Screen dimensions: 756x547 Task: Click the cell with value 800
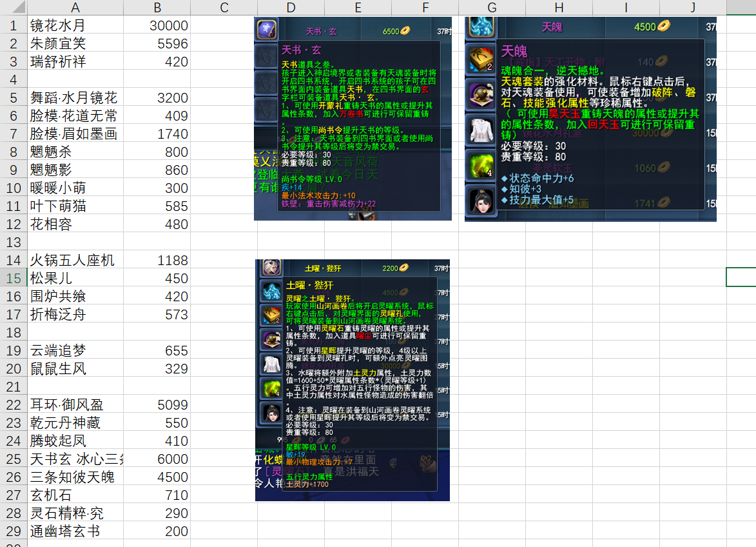pyautogui.click(x=157, y=152)
